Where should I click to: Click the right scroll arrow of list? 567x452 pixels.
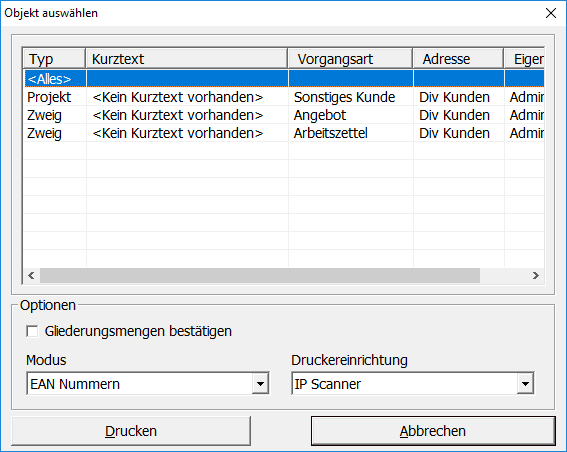(x=536, y=276)
